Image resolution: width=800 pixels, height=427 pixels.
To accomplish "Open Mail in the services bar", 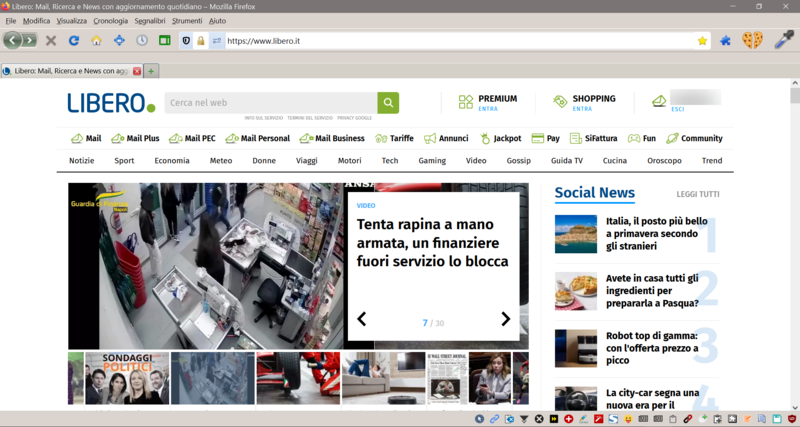I will (x=86, y=138).
